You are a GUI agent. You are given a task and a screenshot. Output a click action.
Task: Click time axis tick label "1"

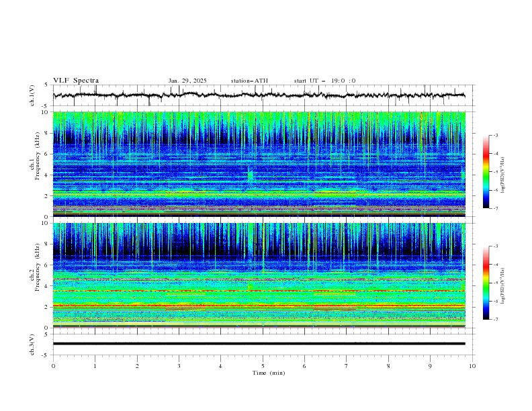tap(95, 366)
